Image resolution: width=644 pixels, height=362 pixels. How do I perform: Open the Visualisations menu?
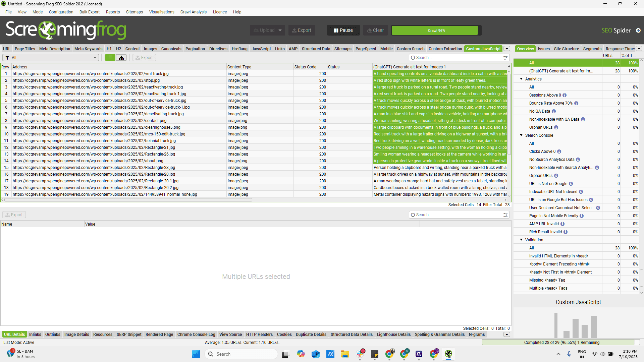(x=162, y=12)
